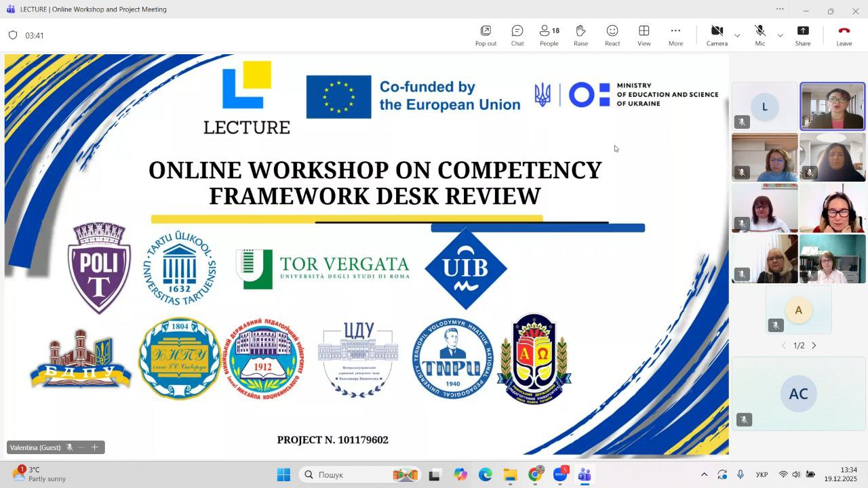Screen dimensions: 868x488
Task: Select the AC participant tile
Action: tap(798, 394)
